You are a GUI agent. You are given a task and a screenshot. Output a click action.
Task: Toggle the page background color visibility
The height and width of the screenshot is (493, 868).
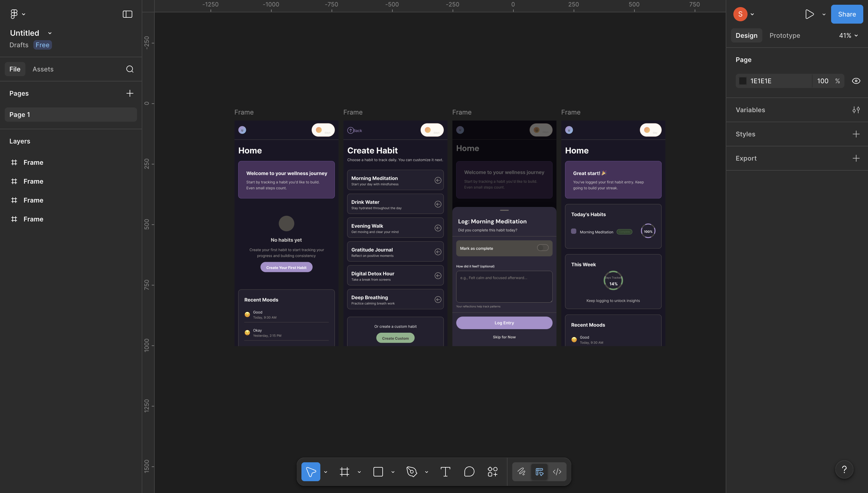tap(856, 81)
